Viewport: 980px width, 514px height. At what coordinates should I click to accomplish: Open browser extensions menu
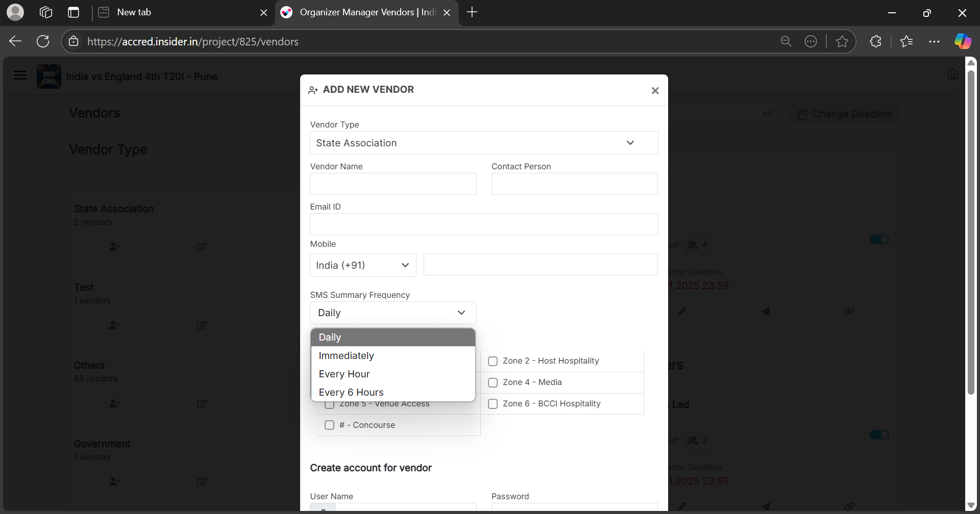[x=875, y=41]
